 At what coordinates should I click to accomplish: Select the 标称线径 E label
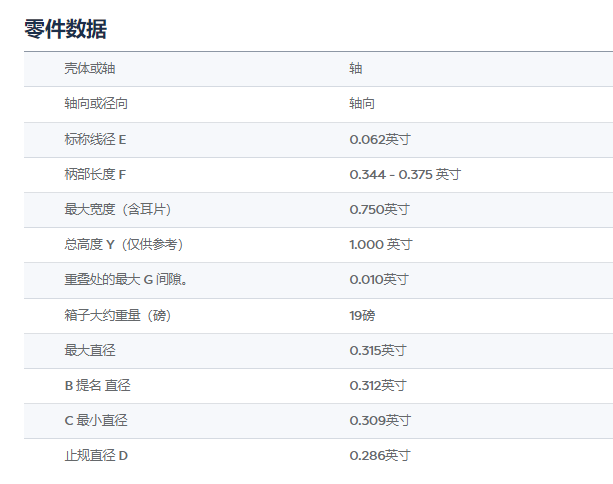95,139
